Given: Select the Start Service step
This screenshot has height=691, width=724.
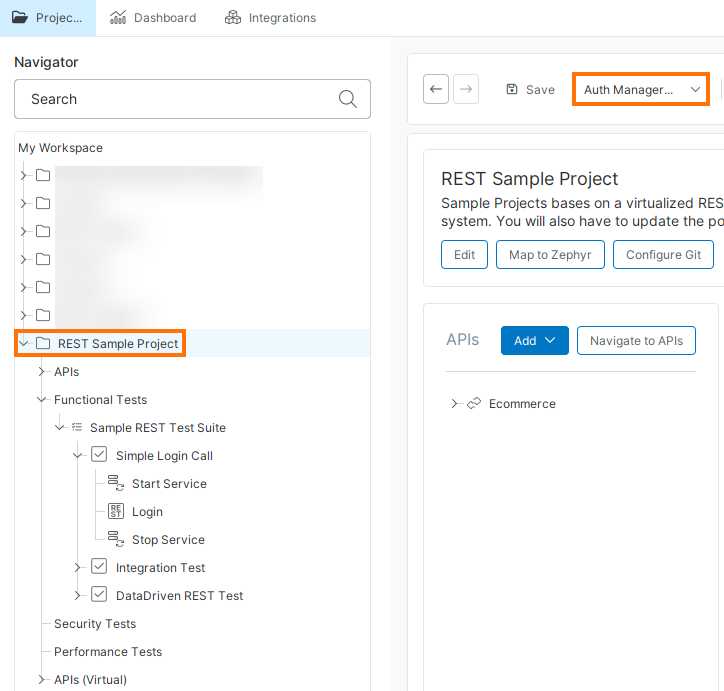Looking at the screenshot, I should coord(169,484).
